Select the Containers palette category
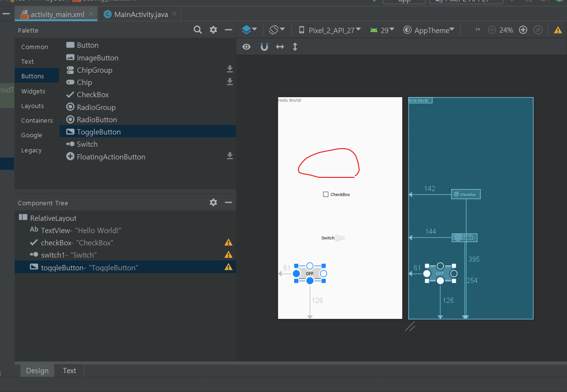Image resolution: width=567 pixels, height=392 pixels. [x=37, y=120]
